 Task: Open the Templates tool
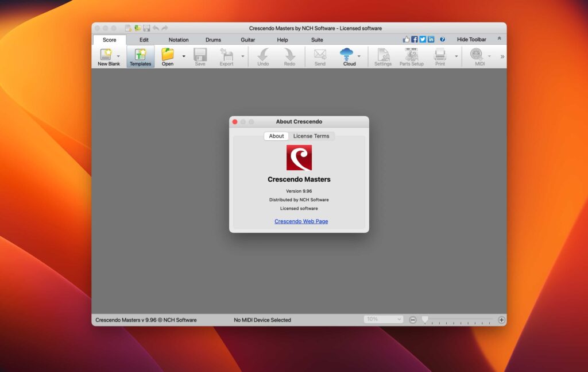[x=140, y=55]
